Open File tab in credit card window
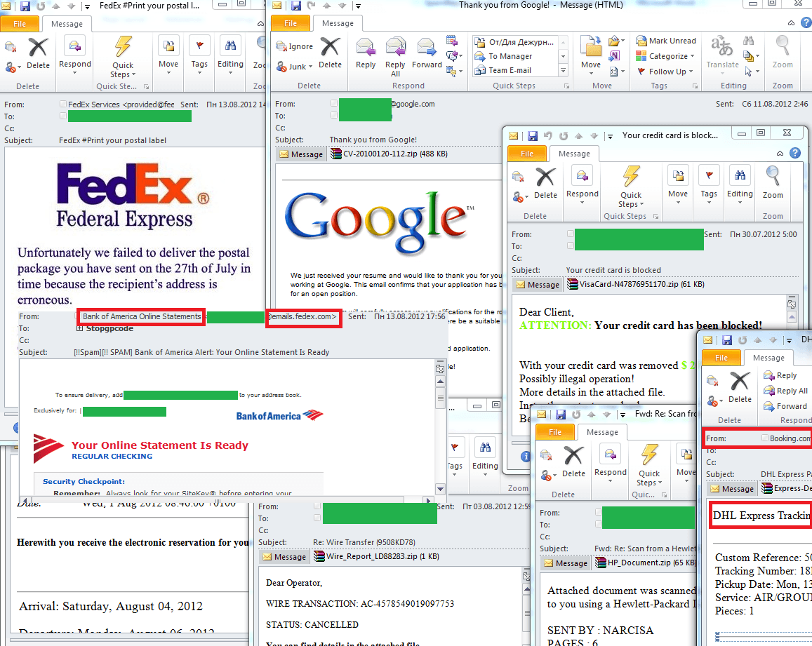Screen dimensions: 812x646 (526, 154)
